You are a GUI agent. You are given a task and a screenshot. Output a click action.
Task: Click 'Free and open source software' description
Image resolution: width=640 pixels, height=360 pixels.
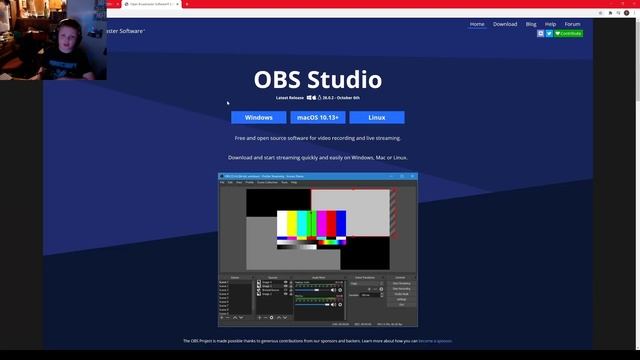[x=318, y=138]
